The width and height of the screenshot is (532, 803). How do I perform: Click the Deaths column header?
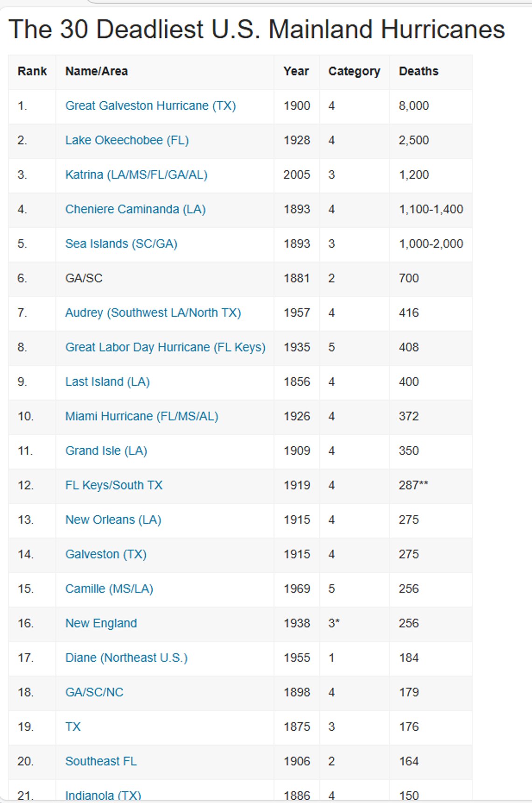419,71
